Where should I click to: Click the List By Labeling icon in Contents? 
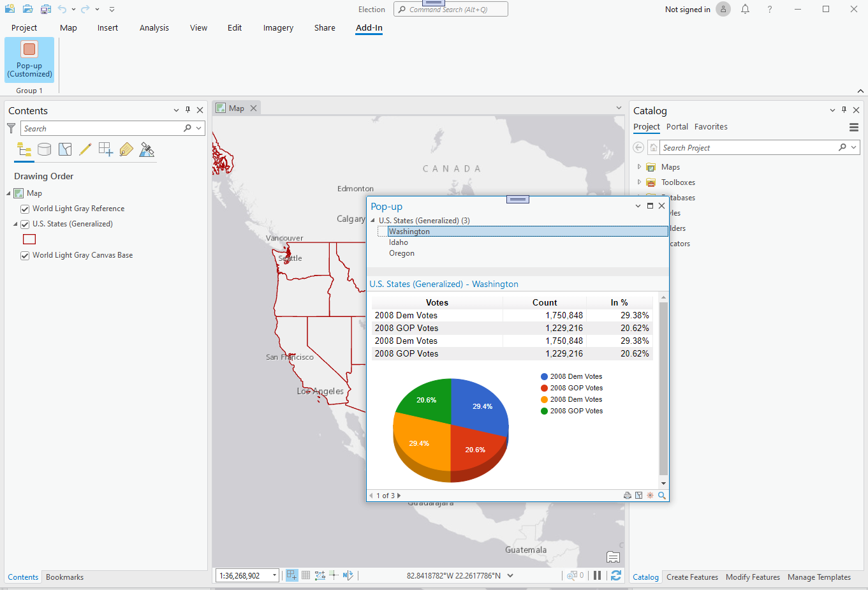(126, 149)
